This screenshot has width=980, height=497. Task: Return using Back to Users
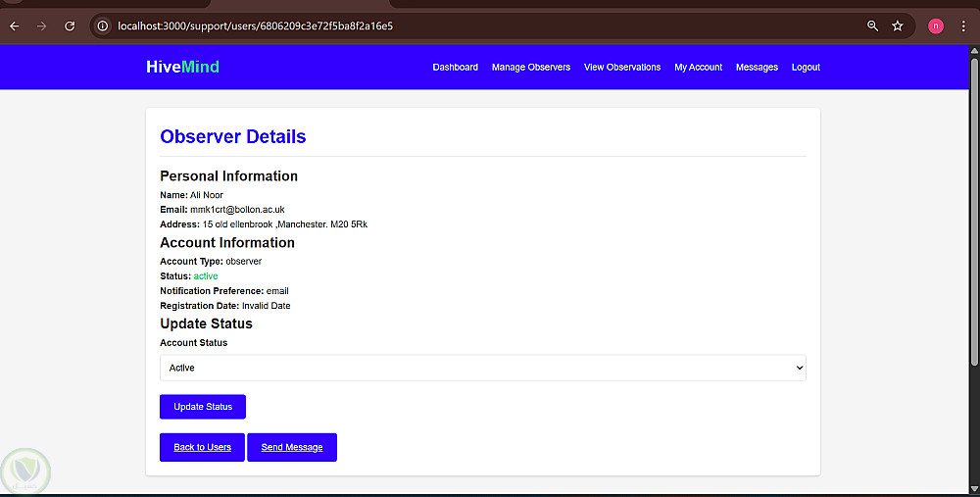point(202,447)
